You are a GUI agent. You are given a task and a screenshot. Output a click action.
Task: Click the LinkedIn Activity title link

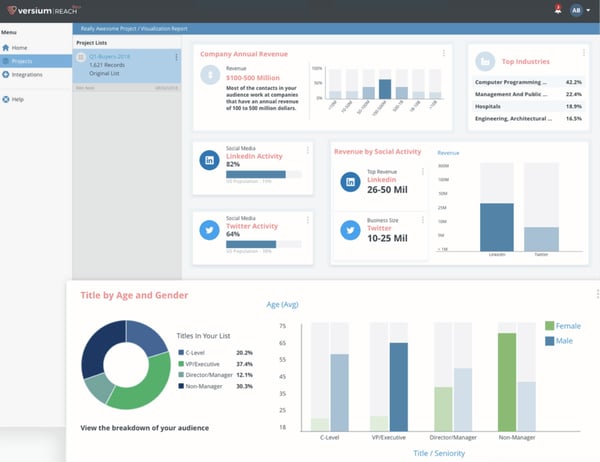click(256, 156)
